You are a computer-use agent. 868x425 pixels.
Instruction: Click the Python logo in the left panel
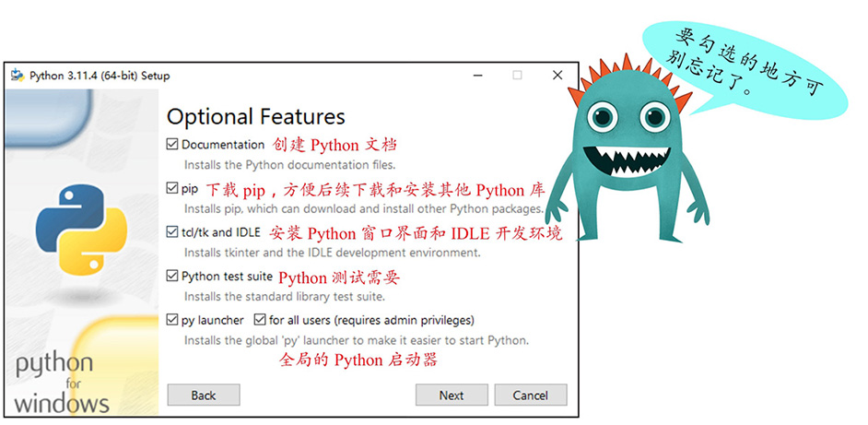(x=81, y=228)
